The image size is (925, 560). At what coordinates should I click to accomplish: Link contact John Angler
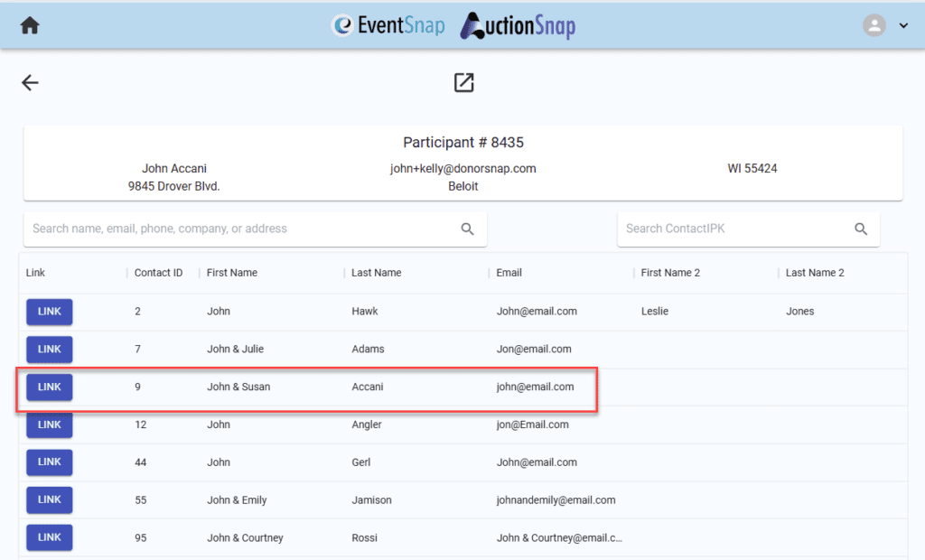pos(50,425)
